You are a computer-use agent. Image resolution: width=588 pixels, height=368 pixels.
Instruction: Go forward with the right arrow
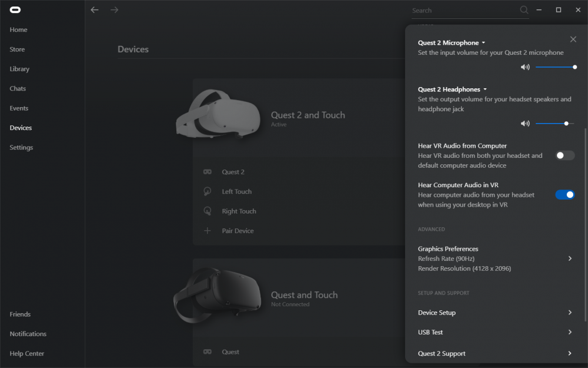pyautogui.click(x=115, y=10)
